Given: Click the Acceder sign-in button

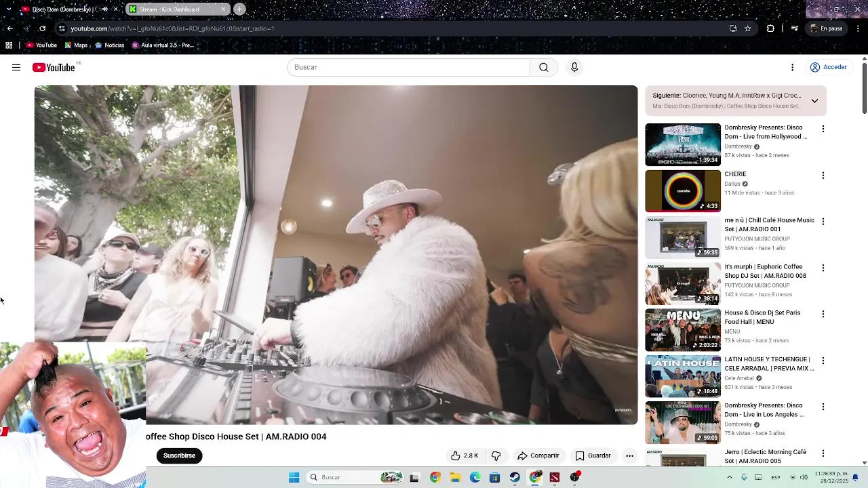Looking at the screenshot, I should [828, 67].
